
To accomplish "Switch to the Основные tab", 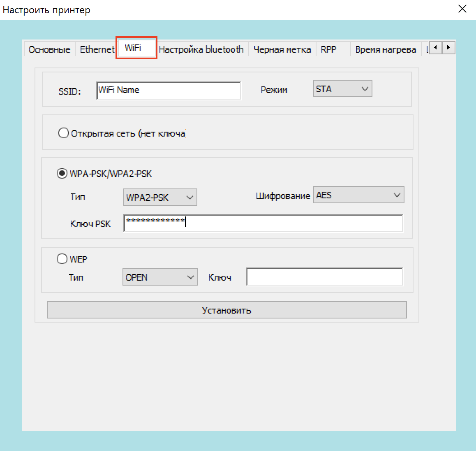I will tap(49, 50).
